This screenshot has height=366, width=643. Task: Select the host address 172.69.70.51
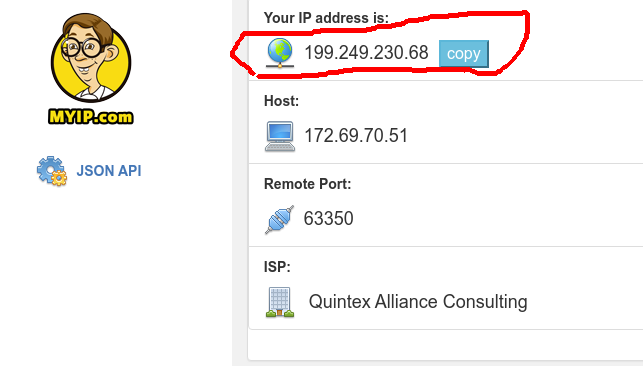(x=356, y=136)
